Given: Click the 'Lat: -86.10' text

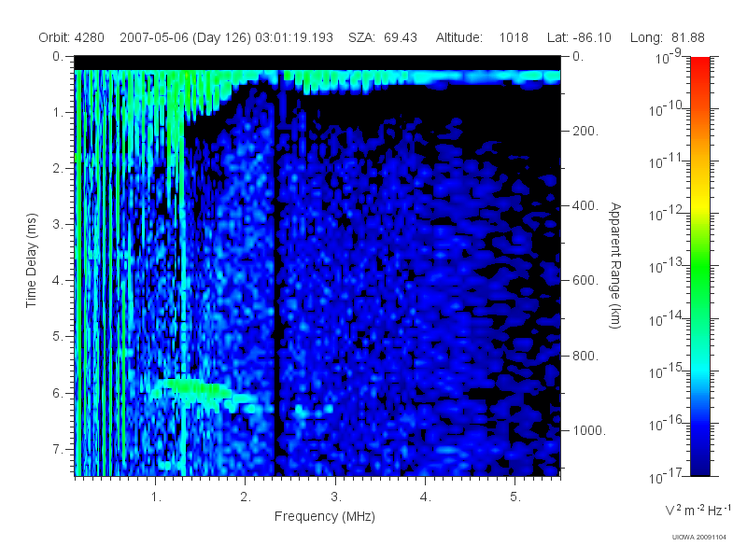Looking at the screenshot, I should tap(579, 37).
